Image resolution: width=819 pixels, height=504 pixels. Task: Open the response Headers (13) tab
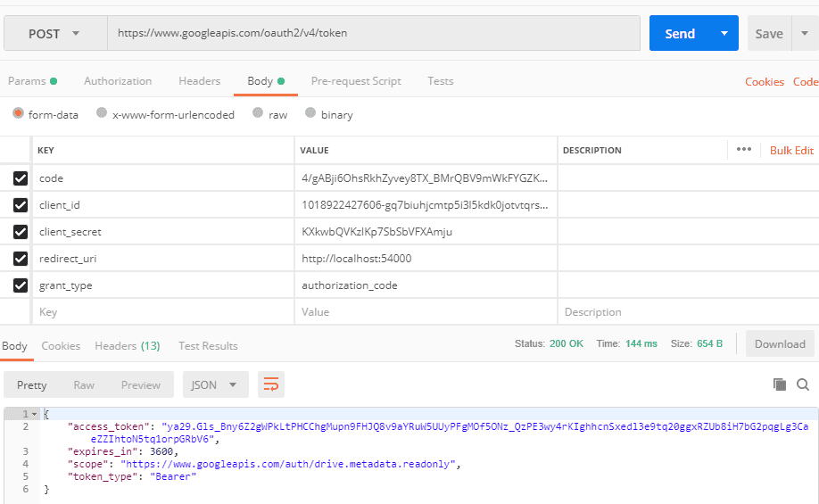point(128,346)
